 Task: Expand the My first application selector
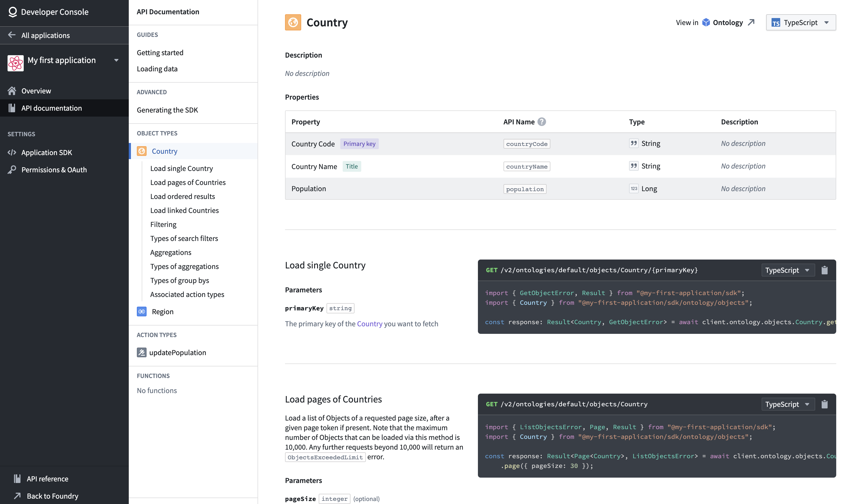point(116,60)
